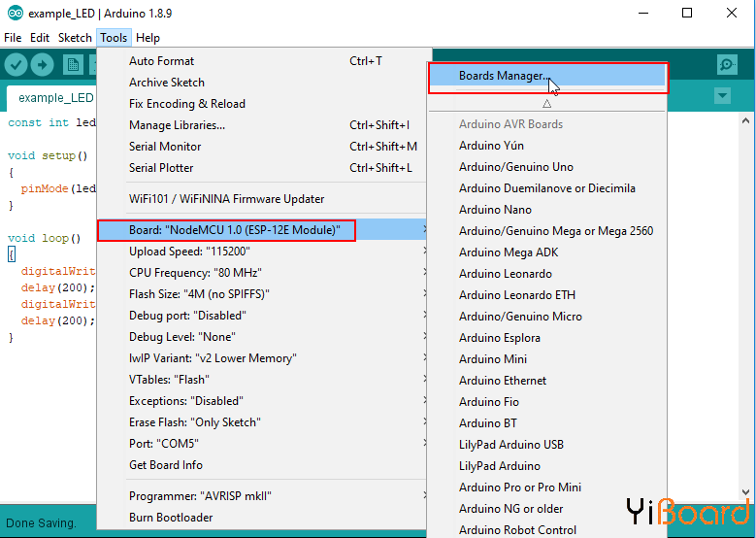This screenshot has height=538, width=756.
Task: Expand Programmer: AVRISP mkII submenu
Action: coord(262,496)
